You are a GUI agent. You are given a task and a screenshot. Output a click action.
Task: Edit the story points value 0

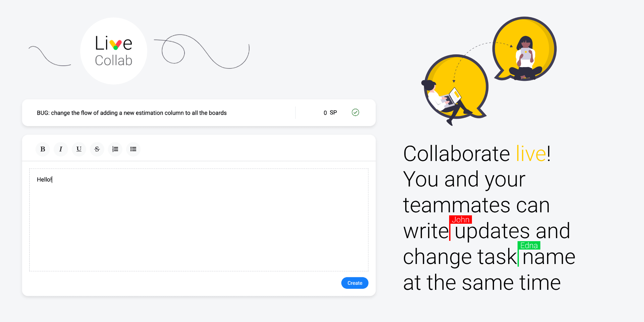point(325,113)
